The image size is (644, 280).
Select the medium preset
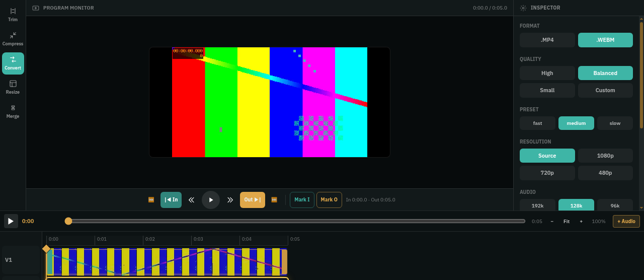pos(576,123)
